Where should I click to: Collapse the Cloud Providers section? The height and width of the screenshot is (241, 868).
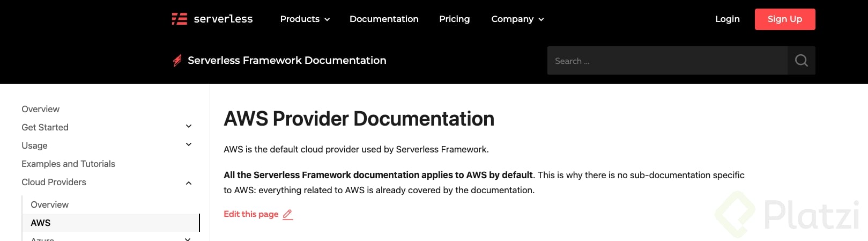(x=189, y=183)
